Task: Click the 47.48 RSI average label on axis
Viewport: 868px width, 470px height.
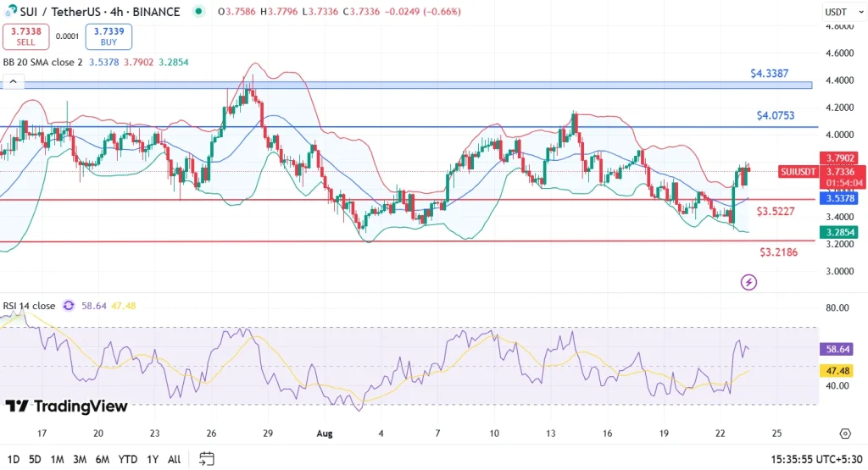Action: tap(837, 371)
